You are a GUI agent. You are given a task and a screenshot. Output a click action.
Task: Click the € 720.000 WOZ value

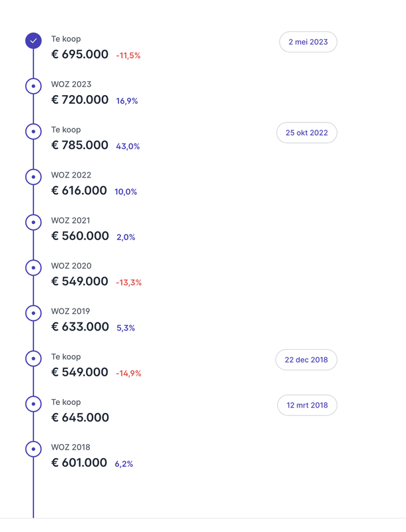tap(80, 100)
